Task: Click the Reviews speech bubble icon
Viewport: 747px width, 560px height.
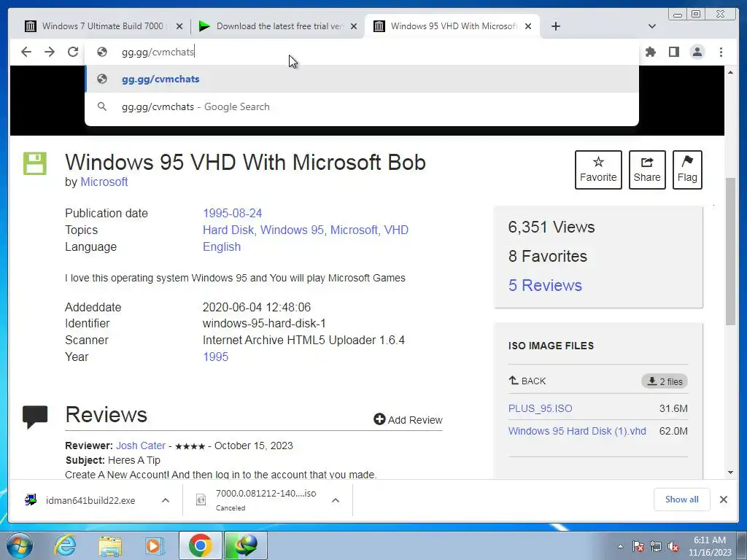Action: (35, 417)
